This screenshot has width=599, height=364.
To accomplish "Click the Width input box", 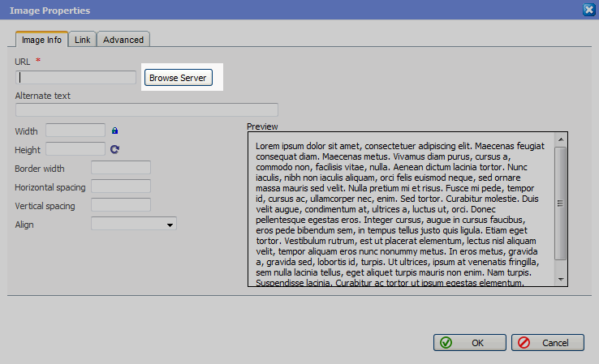I will (75, 130).
